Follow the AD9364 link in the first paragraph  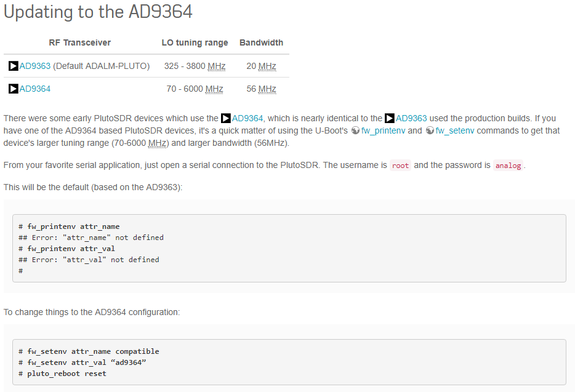[x=247, y=118]
